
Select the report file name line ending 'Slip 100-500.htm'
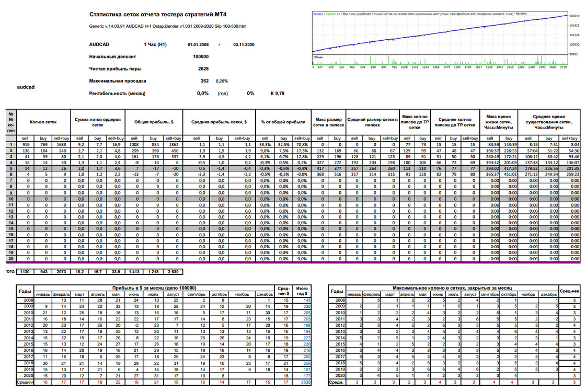[167, 26]
